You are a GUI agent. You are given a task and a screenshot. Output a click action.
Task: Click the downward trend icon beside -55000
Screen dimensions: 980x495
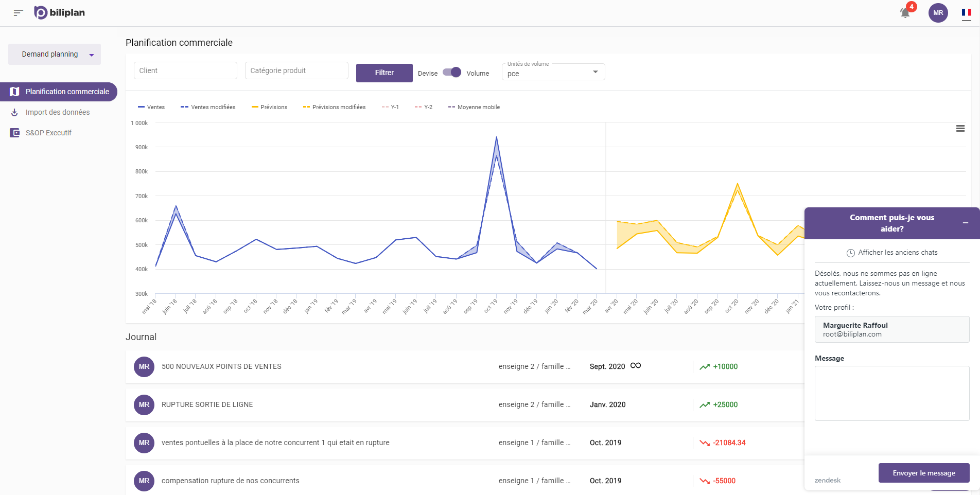click(x=705, y=481)
